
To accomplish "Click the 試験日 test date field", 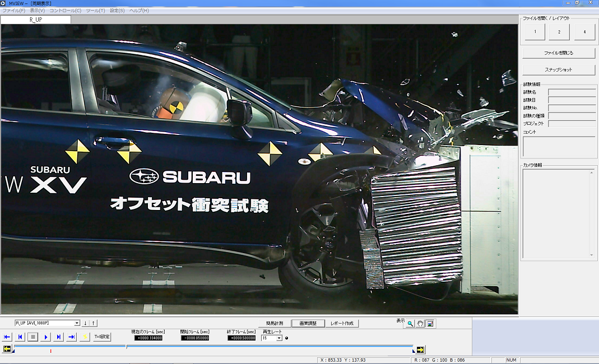I will [572, 100].
